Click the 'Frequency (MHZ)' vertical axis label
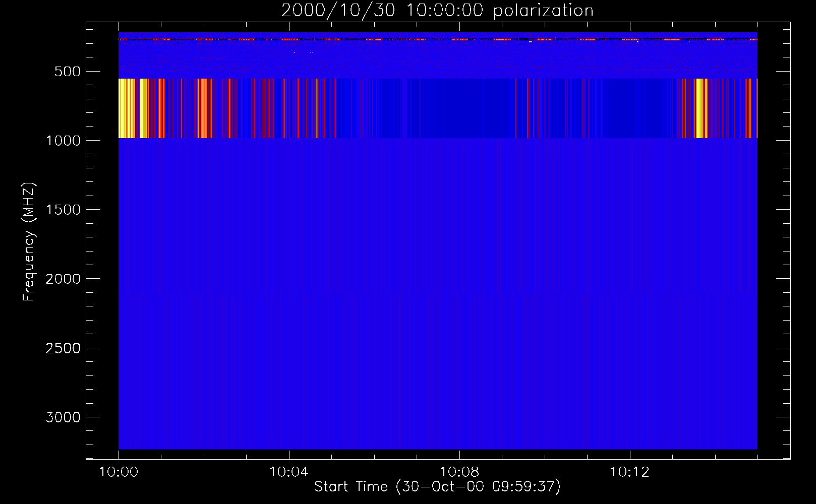The height and width of the screenshot is (504, 816). [x=29, y=242]
